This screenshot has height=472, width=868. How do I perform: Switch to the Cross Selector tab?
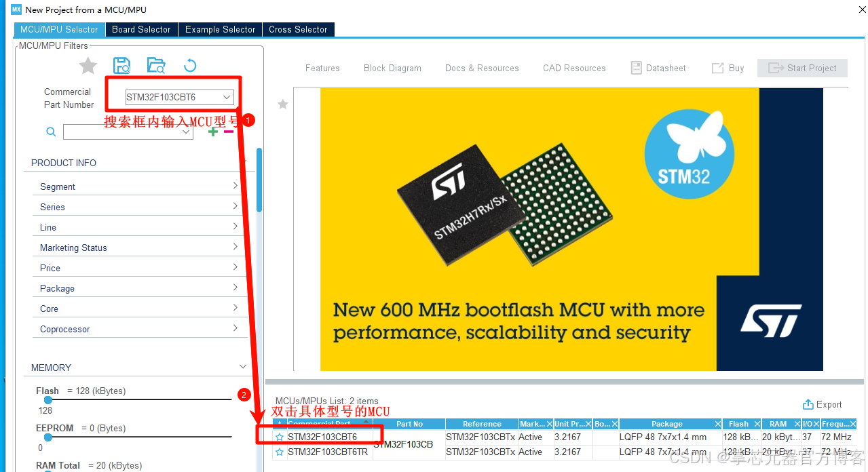[x=298, y=29]
